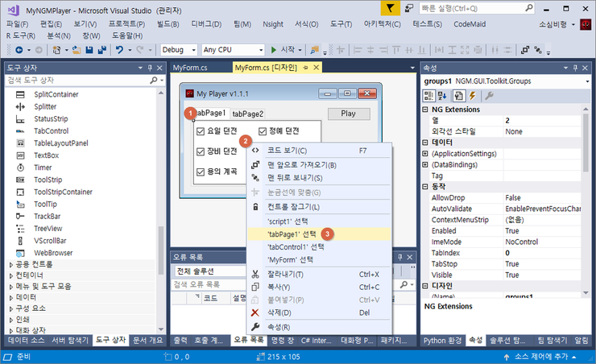Viewport: 596px width, 364px height.
Task: Click the TabIndex property value 0
Action: click(507, 253)
